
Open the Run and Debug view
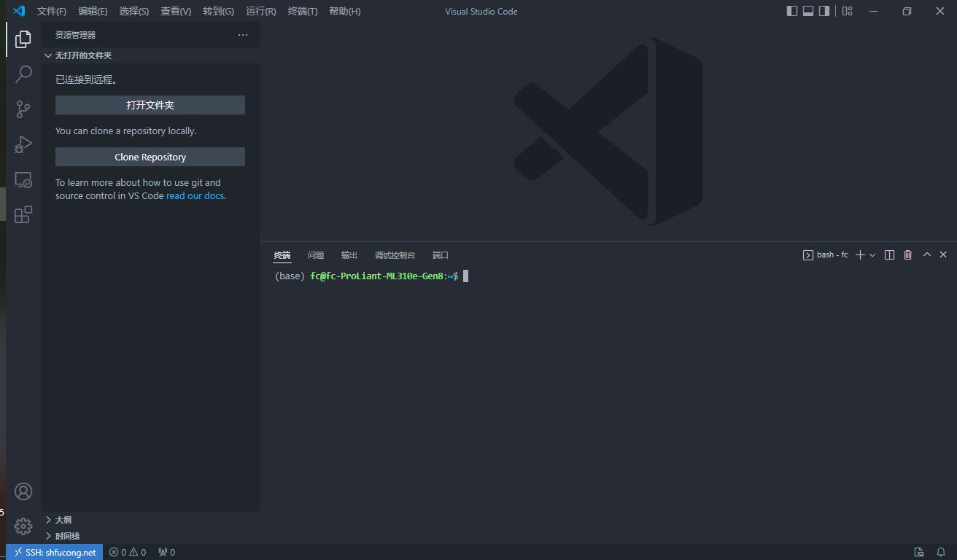(x=23, y=144)
